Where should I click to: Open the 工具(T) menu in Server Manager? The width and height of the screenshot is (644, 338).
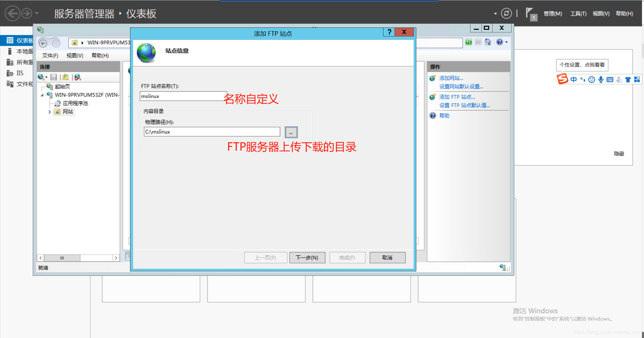[x=578, y=13]
